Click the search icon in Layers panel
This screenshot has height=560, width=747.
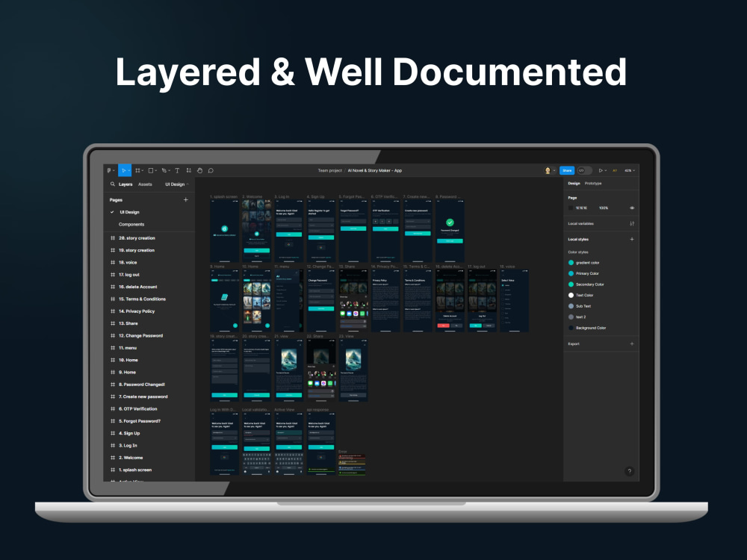(113, 184)
